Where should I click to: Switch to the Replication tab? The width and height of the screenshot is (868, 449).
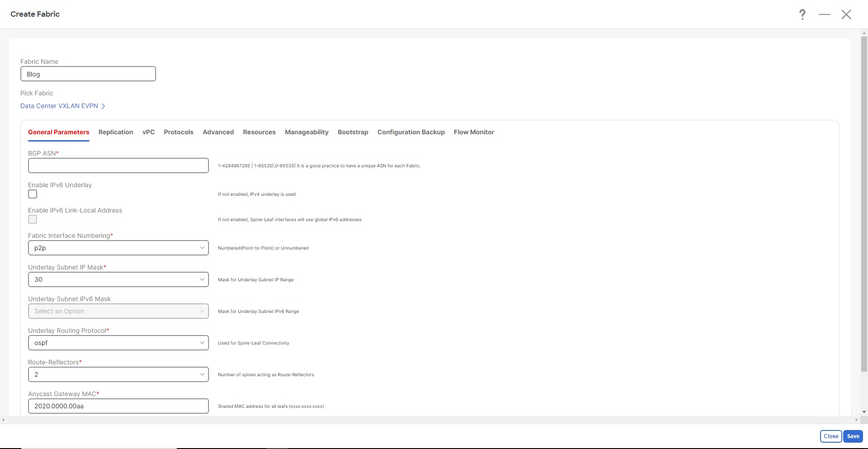pos(116,132)
